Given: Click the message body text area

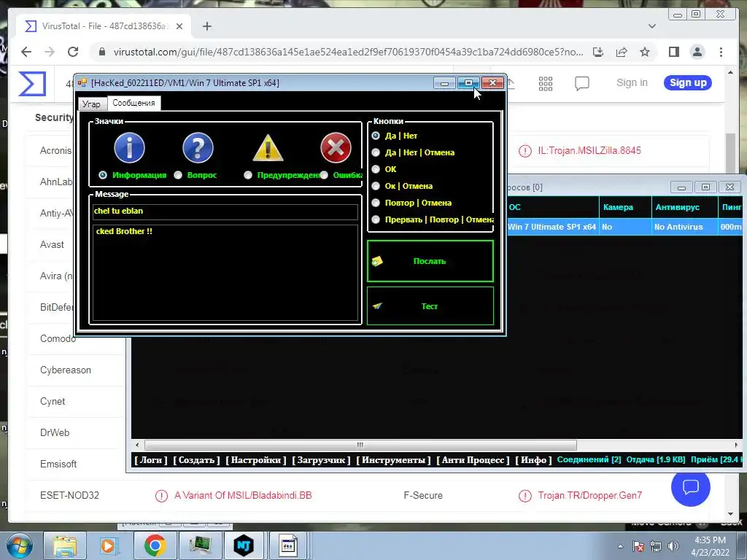Looking at the screenshot, I should (225, 273).
